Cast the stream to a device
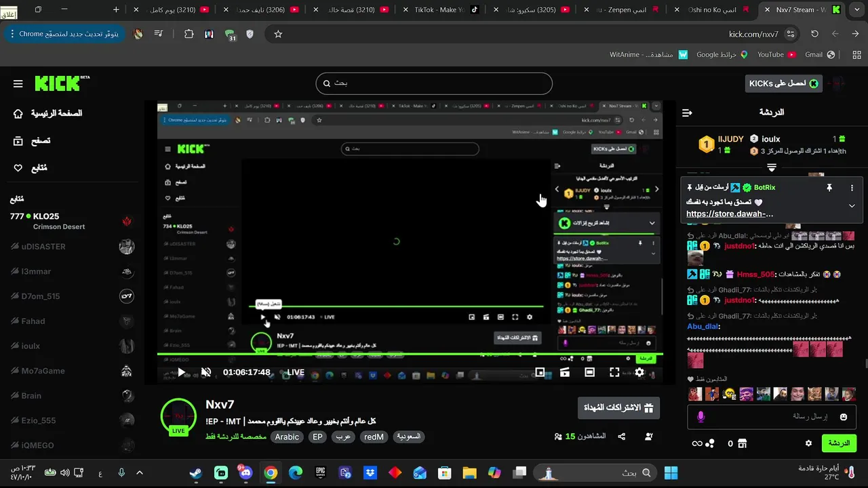This screenshot has height=488, width=868. tap(565, 372)
